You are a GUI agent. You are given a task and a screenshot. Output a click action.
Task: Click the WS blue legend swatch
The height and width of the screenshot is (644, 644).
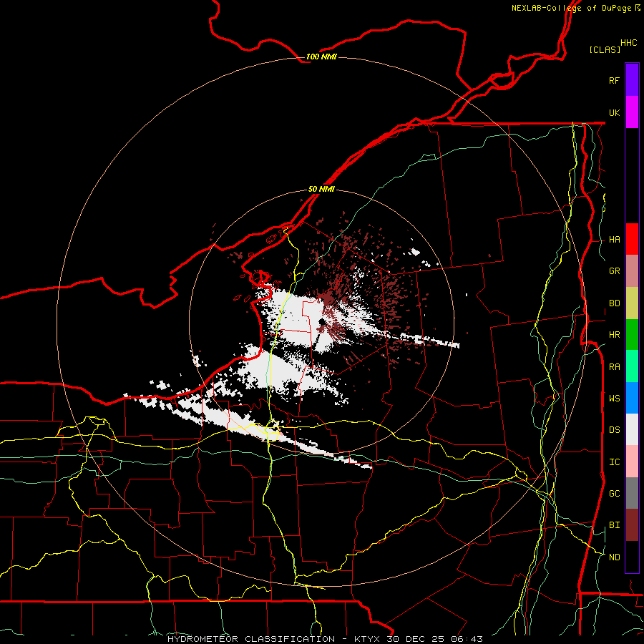pos(632,398)
